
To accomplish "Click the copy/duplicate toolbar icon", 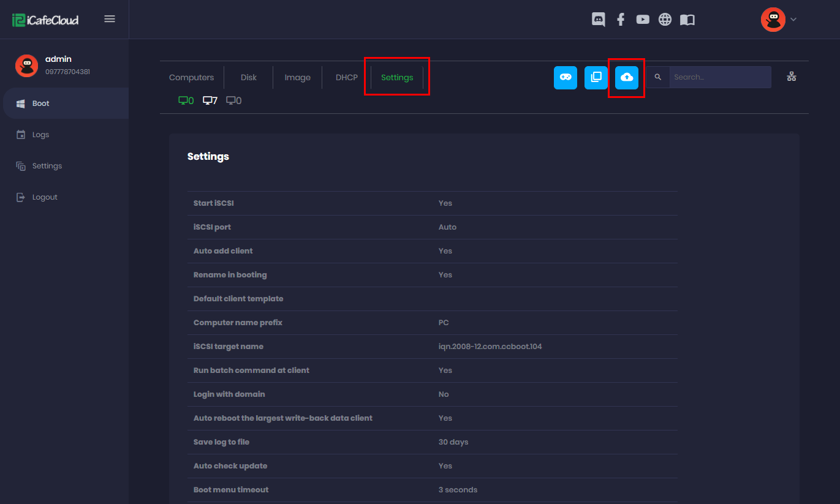I will pyautogui.click(x=596, y=77).
